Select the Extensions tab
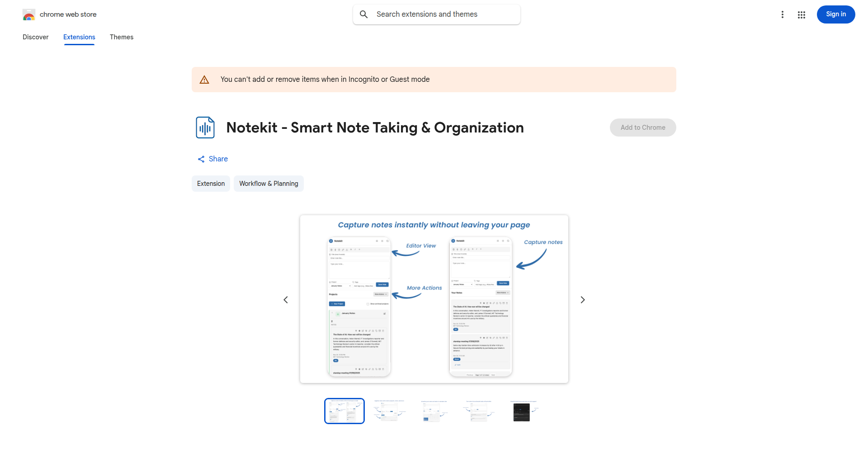This screenshot has width=868, height=449. [x=79, y=37]
